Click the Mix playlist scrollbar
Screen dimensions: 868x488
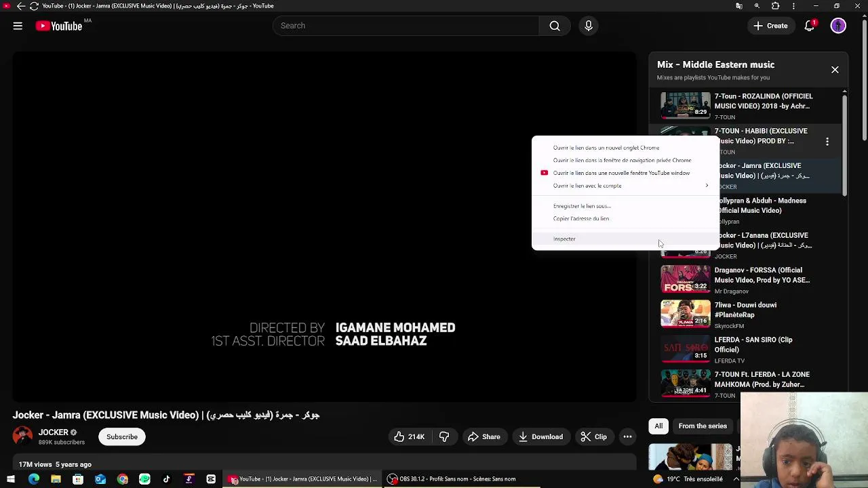[844, 145]
